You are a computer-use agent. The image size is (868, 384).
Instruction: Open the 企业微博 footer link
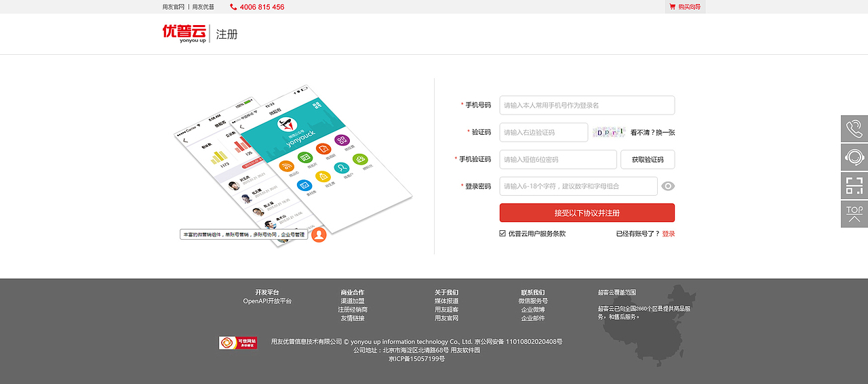(x=533, y=310)
